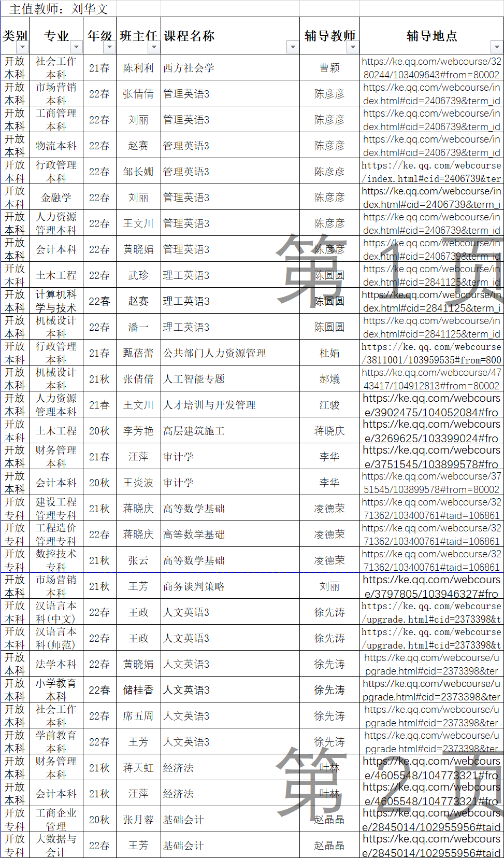This screenshot has width=504, height=858.
Task: Select the class teacher cell 陈利利
Action: [x=138, y=67]
